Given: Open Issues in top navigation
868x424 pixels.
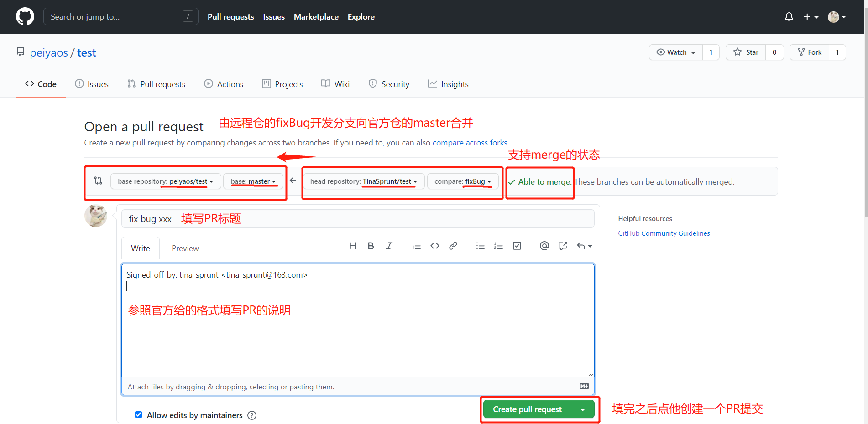Looking at the screenshot, I should [x=274, y=17].
